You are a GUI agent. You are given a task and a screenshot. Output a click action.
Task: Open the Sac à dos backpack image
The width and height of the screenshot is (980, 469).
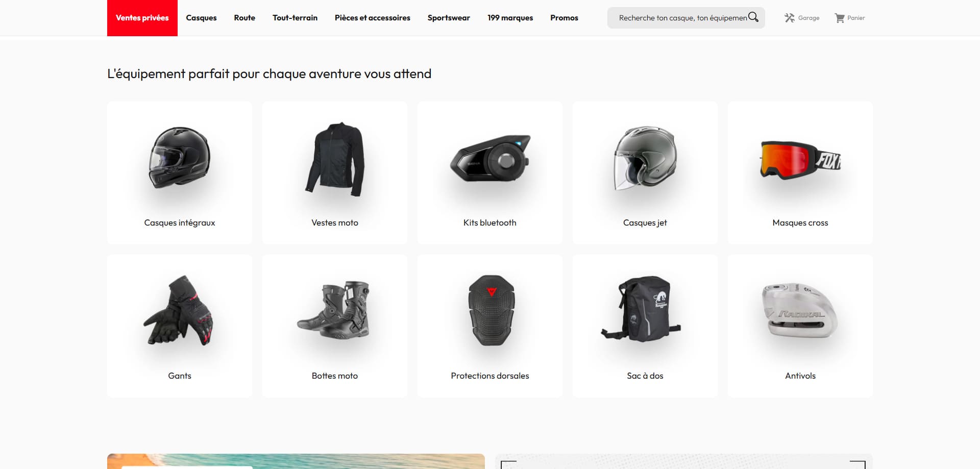641,309
